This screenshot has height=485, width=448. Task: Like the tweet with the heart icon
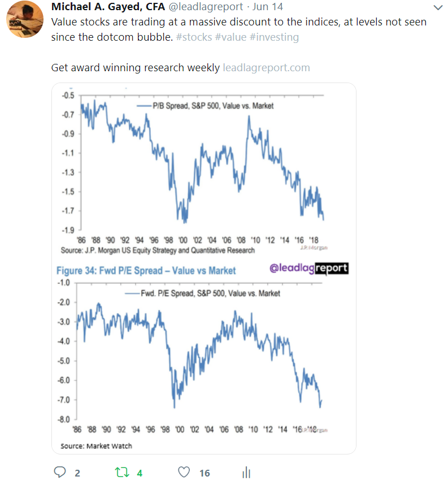[x=184, y=473]
